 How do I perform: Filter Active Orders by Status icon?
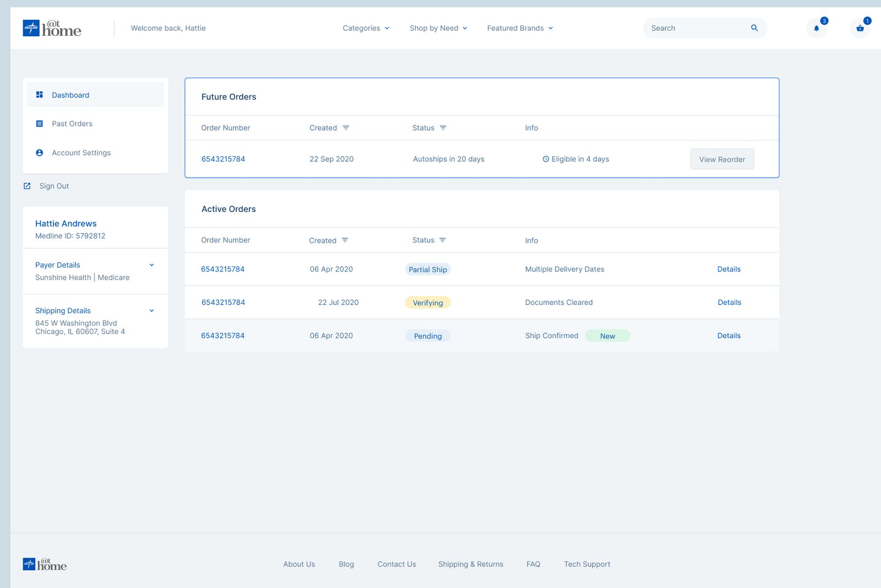point(442,240)
